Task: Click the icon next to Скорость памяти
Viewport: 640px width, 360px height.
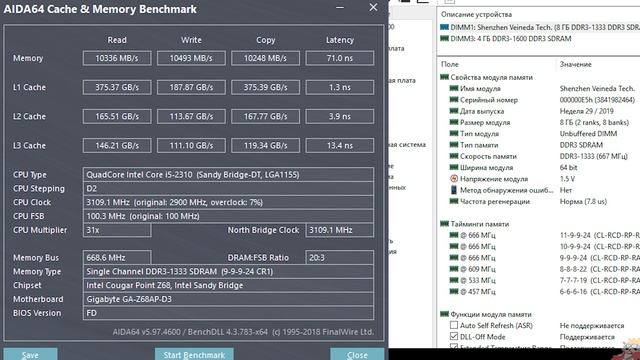Action: pos(454,156)
